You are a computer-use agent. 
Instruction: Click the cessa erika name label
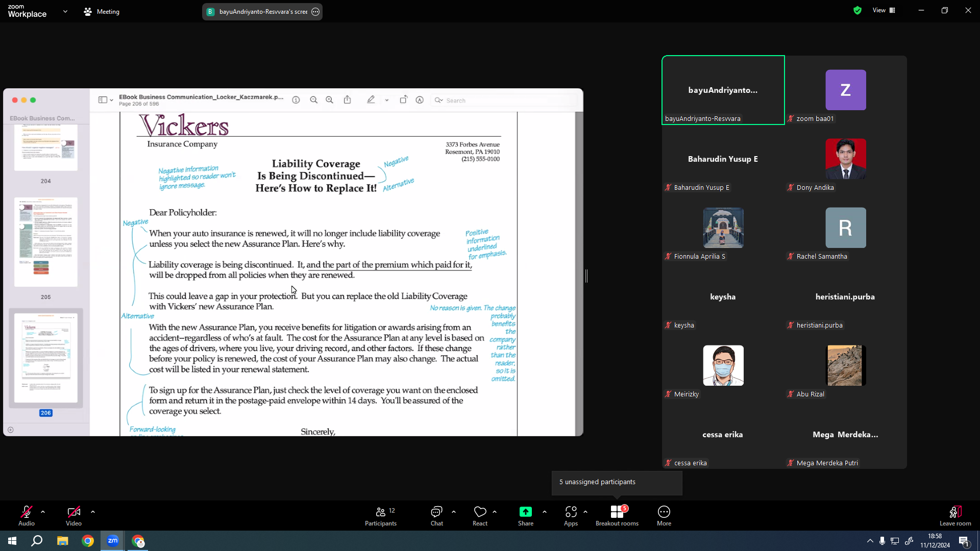(690, 463)
